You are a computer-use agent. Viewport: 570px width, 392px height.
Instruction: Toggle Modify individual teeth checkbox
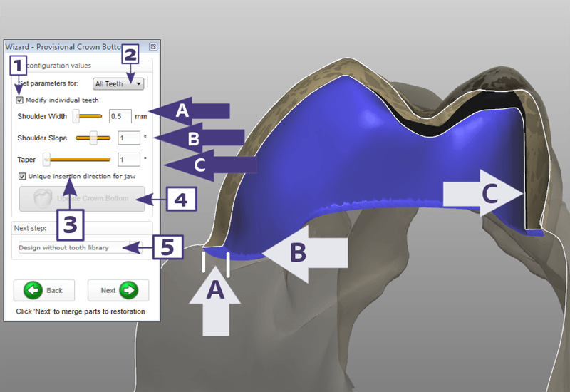pyautogui.click(x=20, y=100)
